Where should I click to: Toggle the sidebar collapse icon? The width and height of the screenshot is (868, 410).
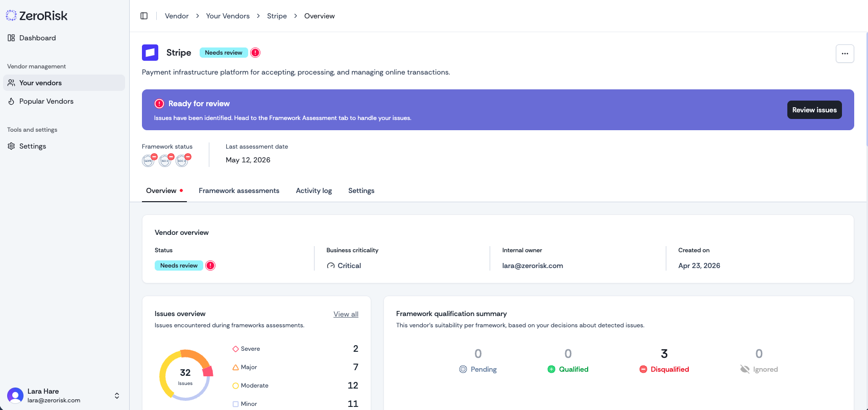click(144, 16)
